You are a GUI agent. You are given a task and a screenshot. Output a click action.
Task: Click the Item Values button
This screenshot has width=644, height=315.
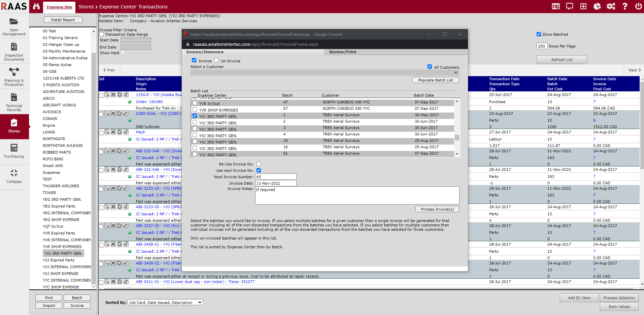pos(619,307)
